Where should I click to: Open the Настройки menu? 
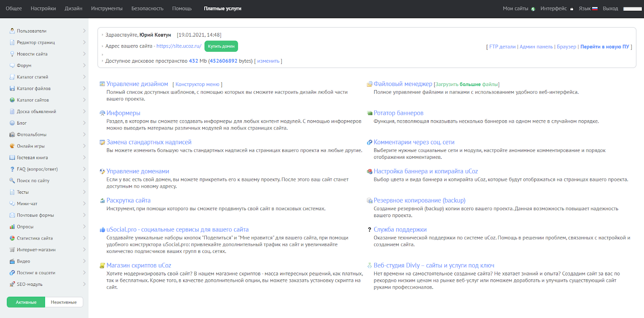[x=43, y=8]
